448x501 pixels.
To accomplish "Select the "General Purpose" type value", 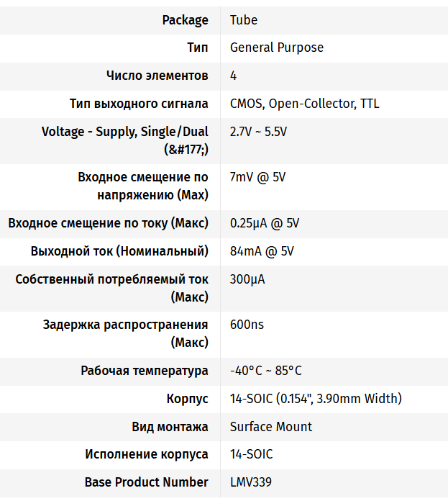I will click(277, 48).
